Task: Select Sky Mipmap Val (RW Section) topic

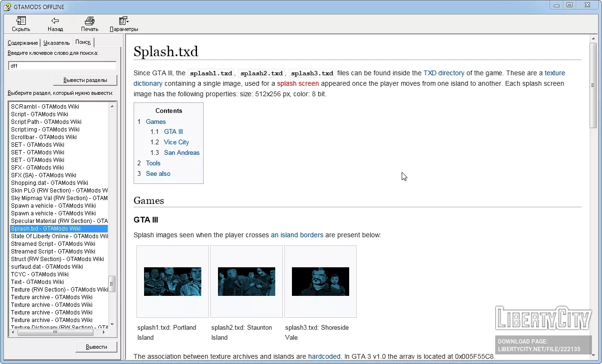Action: pos(59,198)
